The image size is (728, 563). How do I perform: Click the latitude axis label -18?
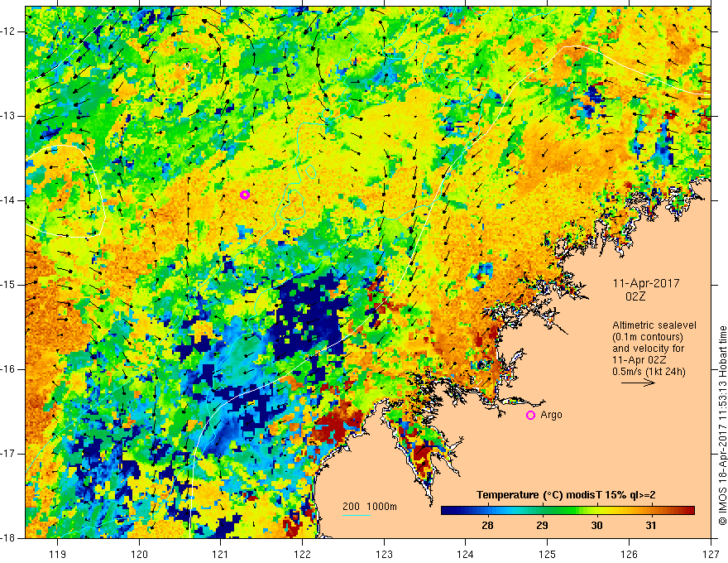pyautogui.click(x=8, y=537)
